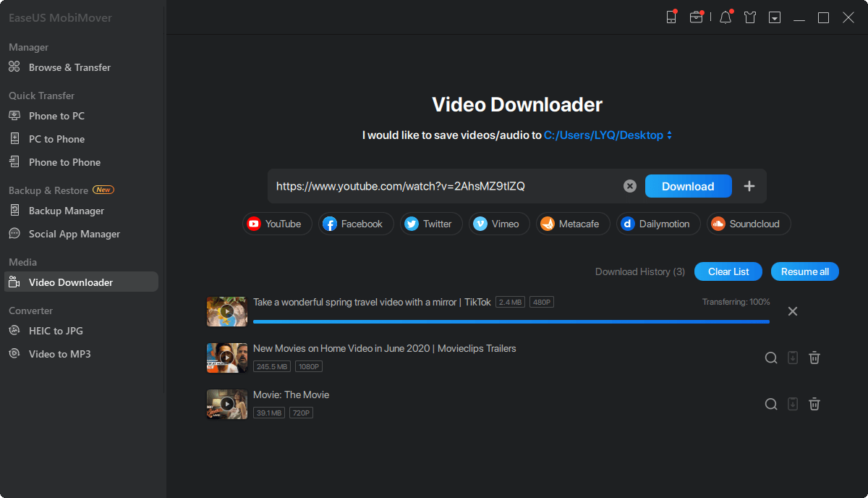Click 'Download History (3)' label
Viewport: 868px width, 498px height.
tap(640, 271)
